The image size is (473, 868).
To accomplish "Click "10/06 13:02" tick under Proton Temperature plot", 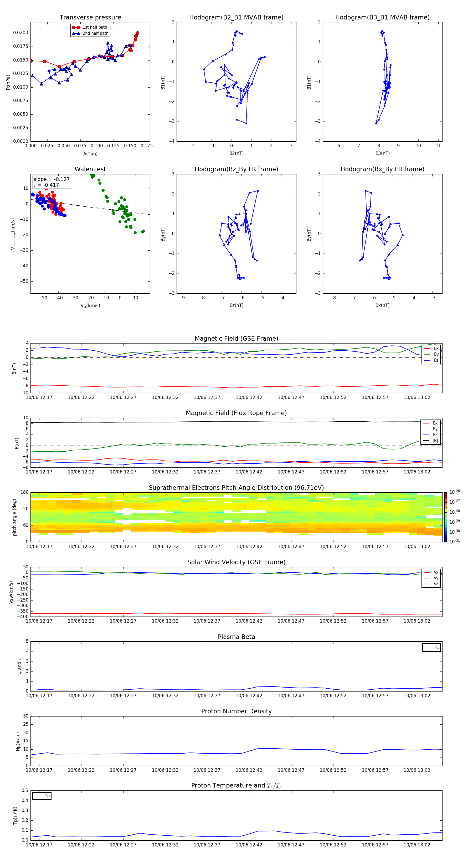I will point(417,845).
